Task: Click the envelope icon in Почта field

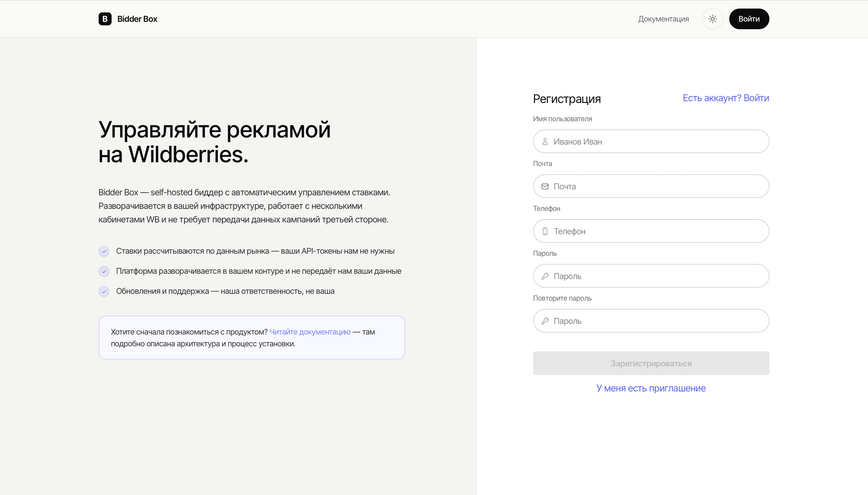Action: [545, 186]
